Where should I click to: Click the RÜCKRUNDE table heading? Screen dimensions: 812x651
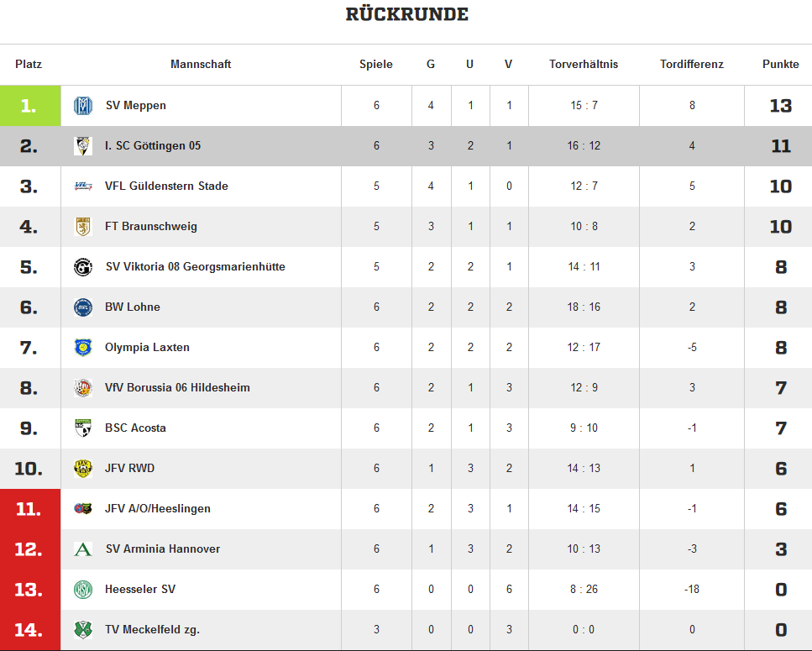coord(406,14)
